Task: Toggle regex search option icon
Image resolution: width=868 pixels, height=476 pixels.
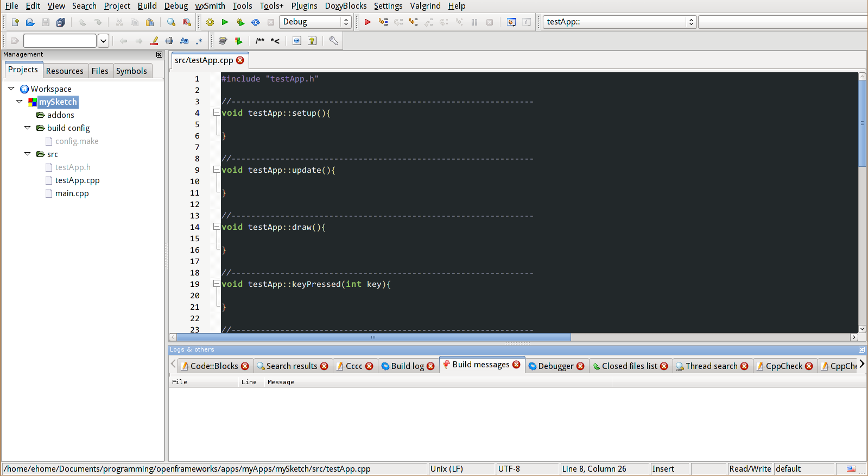Action: tap(199, 41)
